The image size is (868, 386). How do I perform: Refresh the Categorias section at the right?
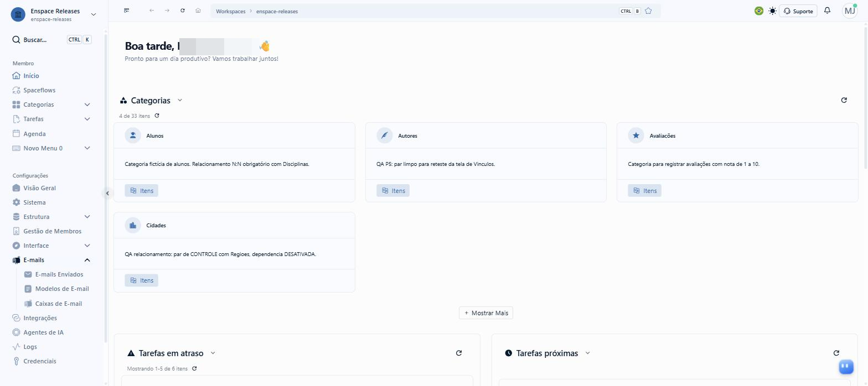(844, 100)
